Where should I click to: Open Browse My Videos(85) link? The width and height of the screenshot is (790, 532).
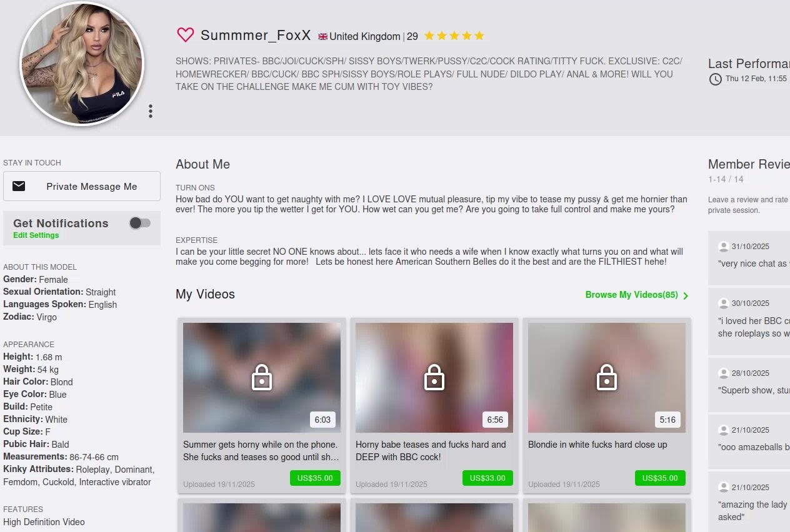632,295
